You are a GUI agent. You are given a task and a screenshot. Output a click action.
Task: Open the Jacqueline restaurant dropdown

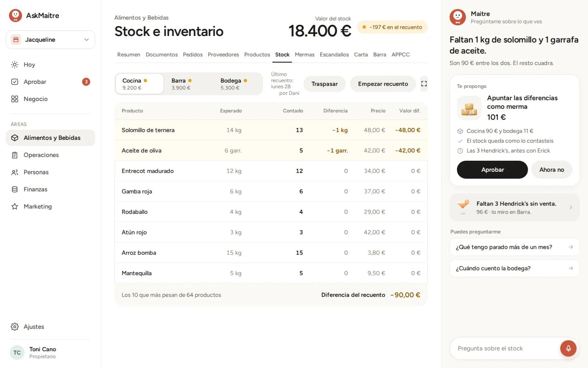[x=50, y=40]
